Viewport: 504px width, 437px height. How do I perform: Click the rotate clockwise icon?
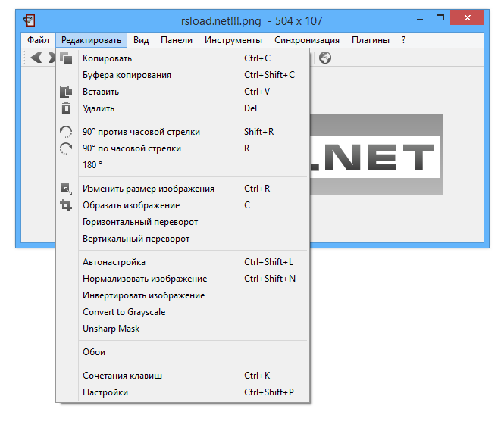(x=66, y=148)
